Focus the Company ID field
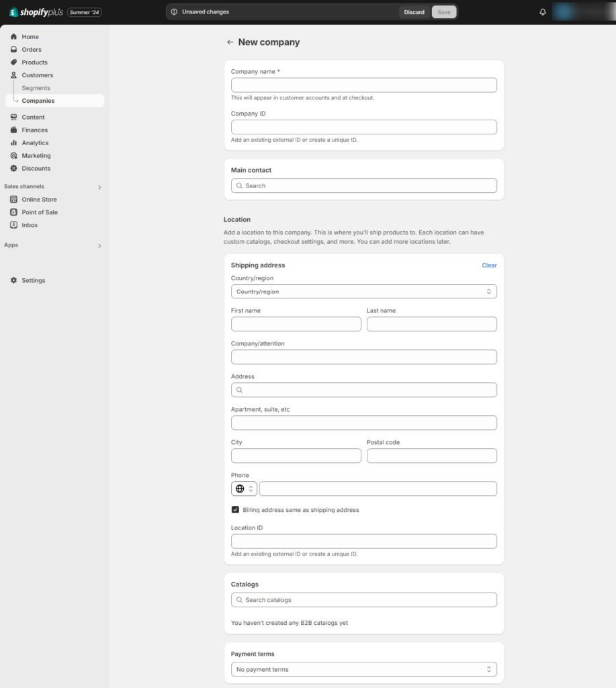 point(363,127)
